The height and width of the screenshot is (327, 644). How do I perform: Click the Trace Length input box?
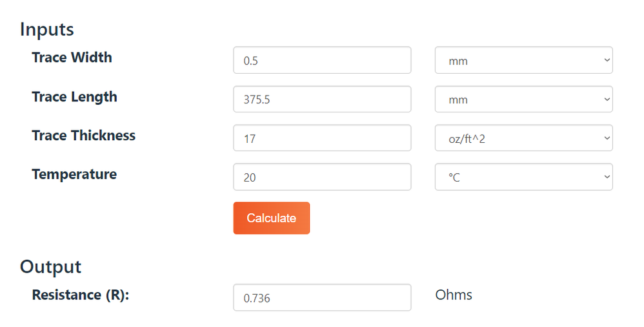(321, 100)
